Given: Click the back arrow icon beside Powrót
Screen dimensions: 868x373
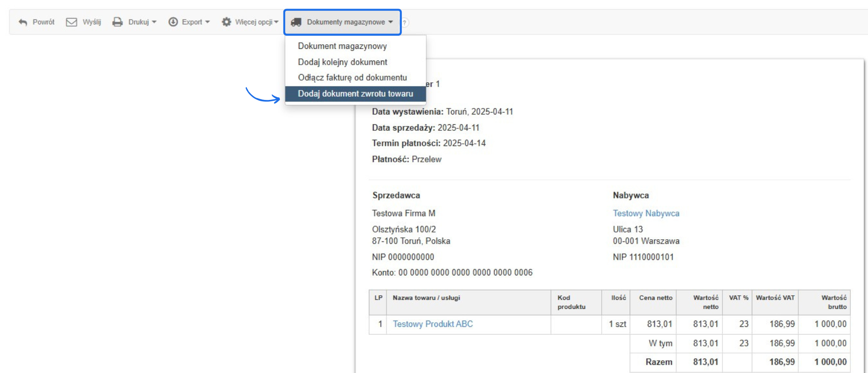Looking at the screenshot, I should tap(23, 22).
